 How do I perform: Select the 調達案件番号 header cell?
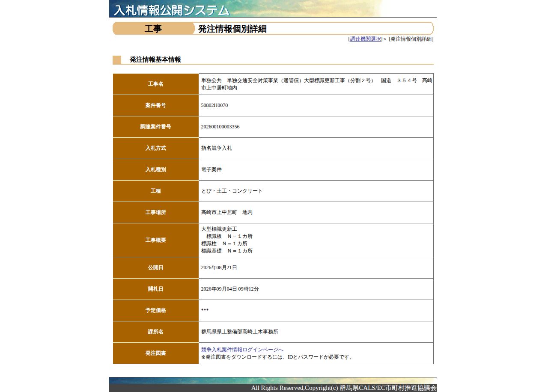pyautogui.click(x=156, y=127)
